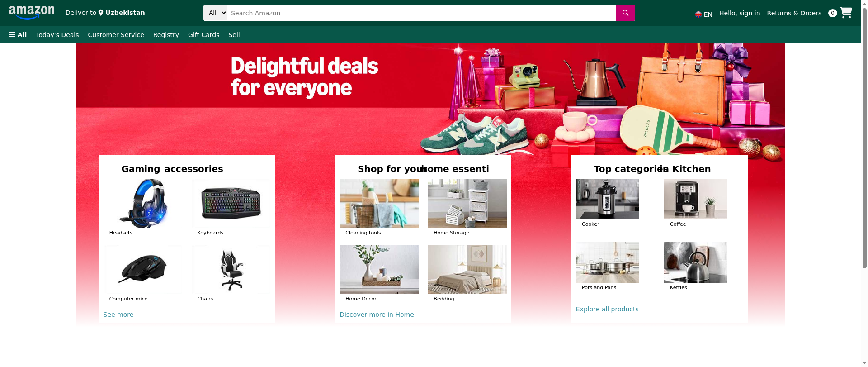
Task: Open Returns & Orders
Action: tap(794, 13)
